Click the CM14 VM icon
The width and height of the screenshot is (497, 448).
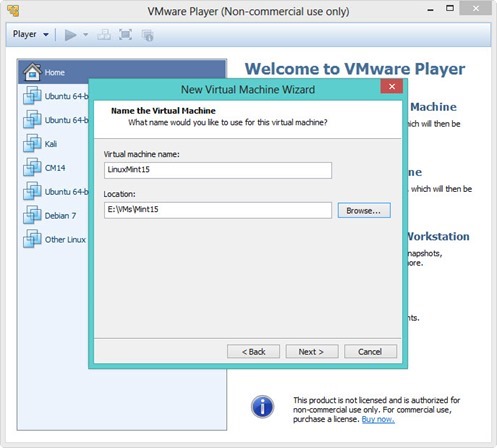coord(32,168)
